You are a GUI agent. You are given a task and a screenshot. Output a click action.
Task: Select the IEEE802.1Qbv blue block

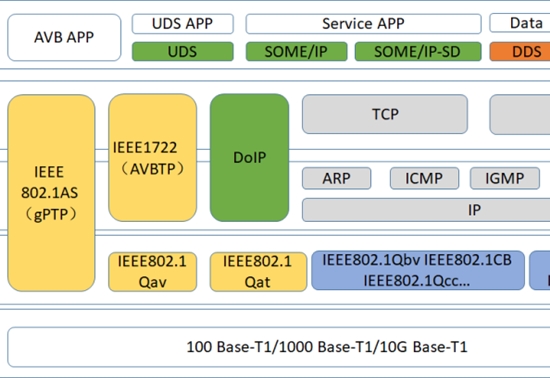coord(418,270)
